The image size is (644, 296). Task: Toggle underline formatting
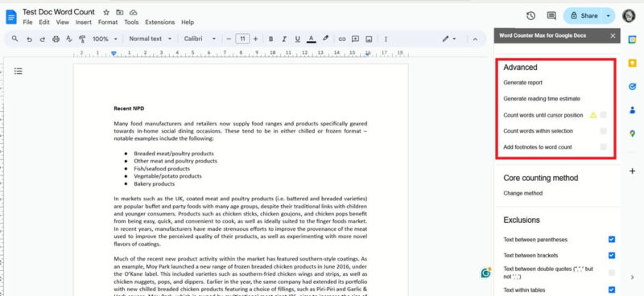coord(297,39)
